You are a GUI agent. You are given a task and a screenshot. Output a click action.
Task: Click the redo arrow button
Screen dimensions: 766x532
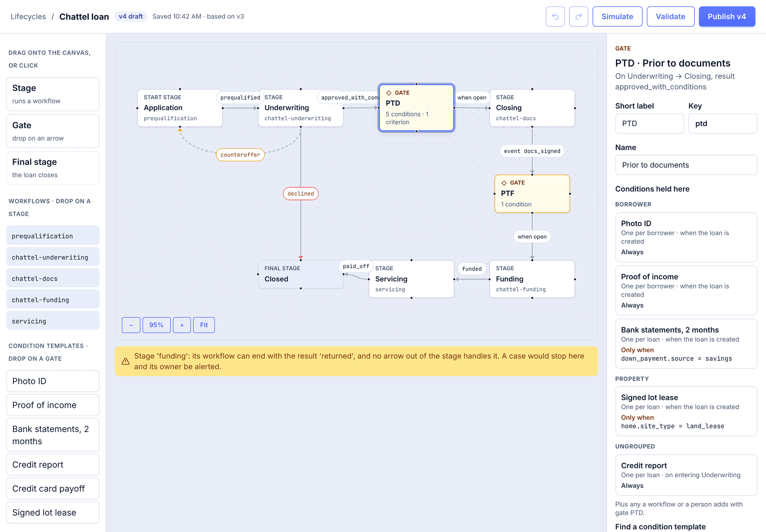click(x=578, y=16)
